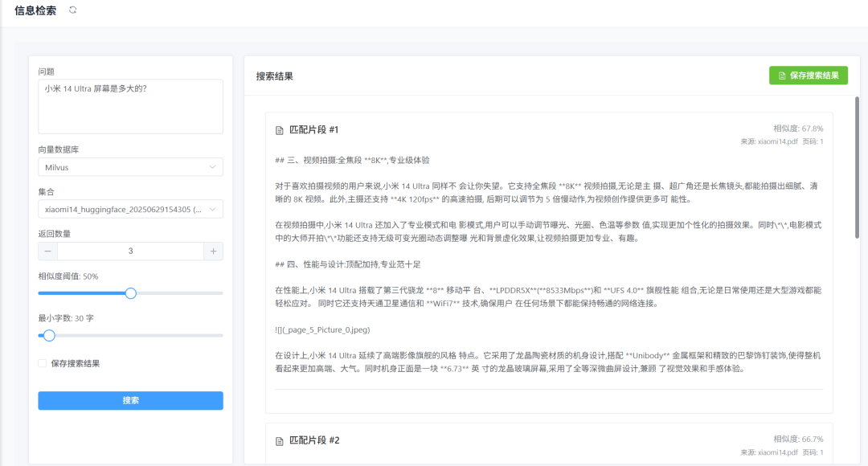
Task: Click the 相似度: 67.8% label
Action: click(798, 129)
